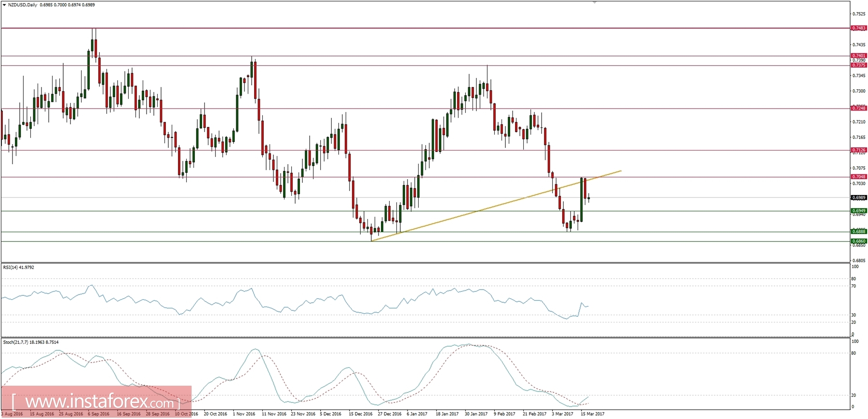The height and width of the screenshot is (419, 868).
Task: Click the 20 Oct 2016 date label
Action: [x=216, y=414]
